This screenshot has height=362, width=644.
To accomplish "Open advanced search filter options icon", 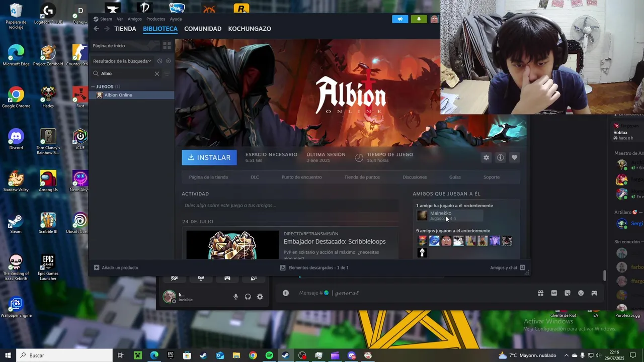I will [x=167, y=73].
